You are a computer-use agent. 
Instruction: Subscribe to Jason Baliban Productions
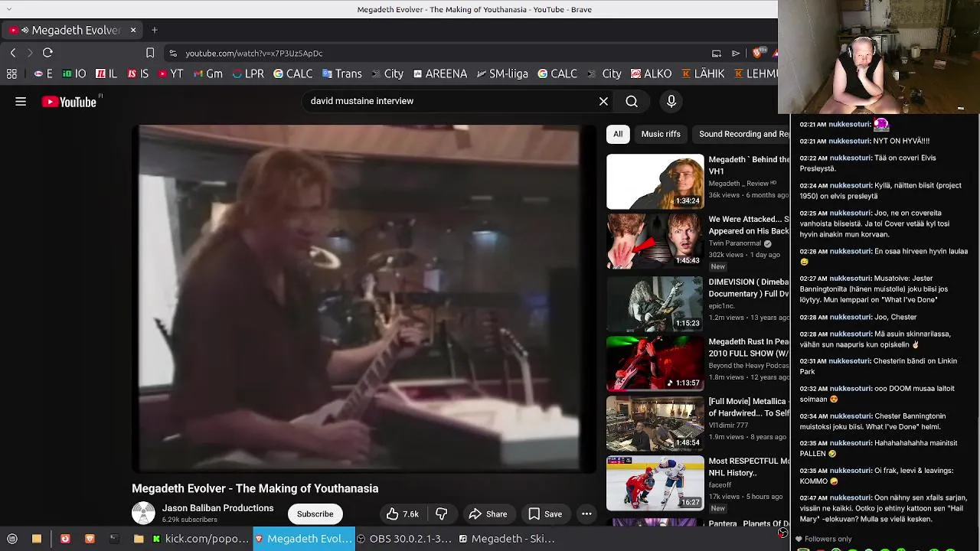[315, 514]
